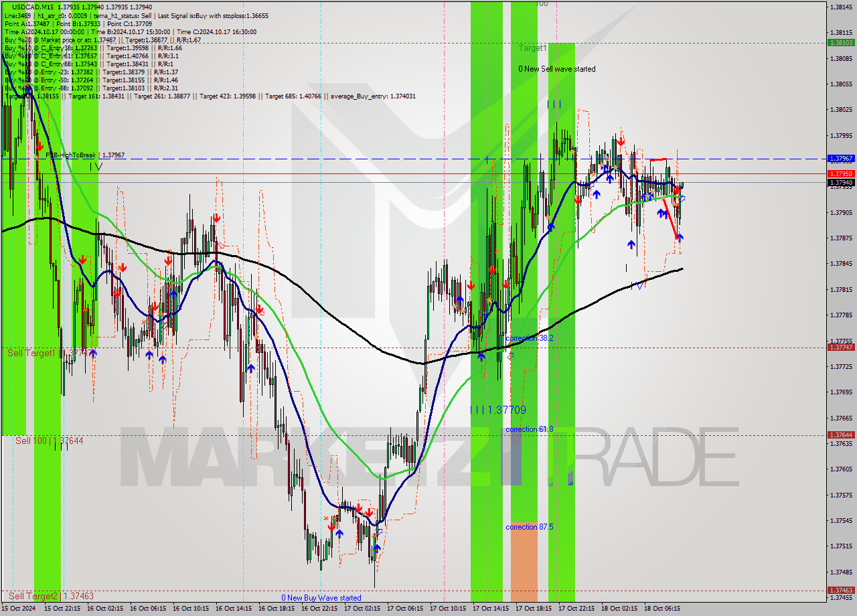Click the 1.37875 price axis value
The height and width of the screenshot is (616, 857).
pos(841,238)
